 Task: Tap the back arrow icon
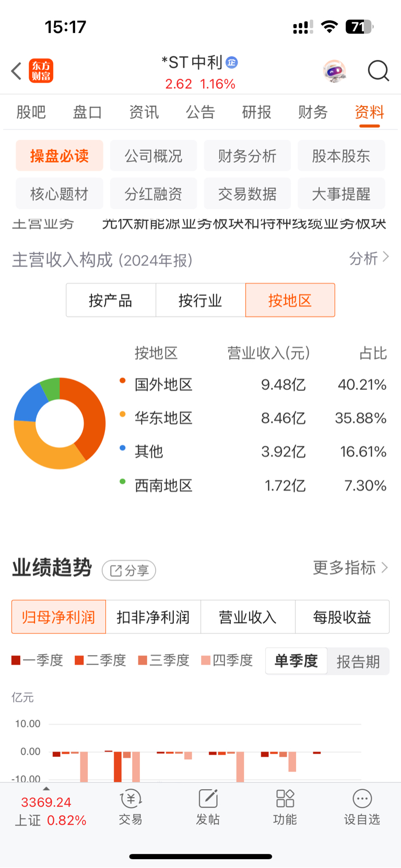[x=16, y=71]
